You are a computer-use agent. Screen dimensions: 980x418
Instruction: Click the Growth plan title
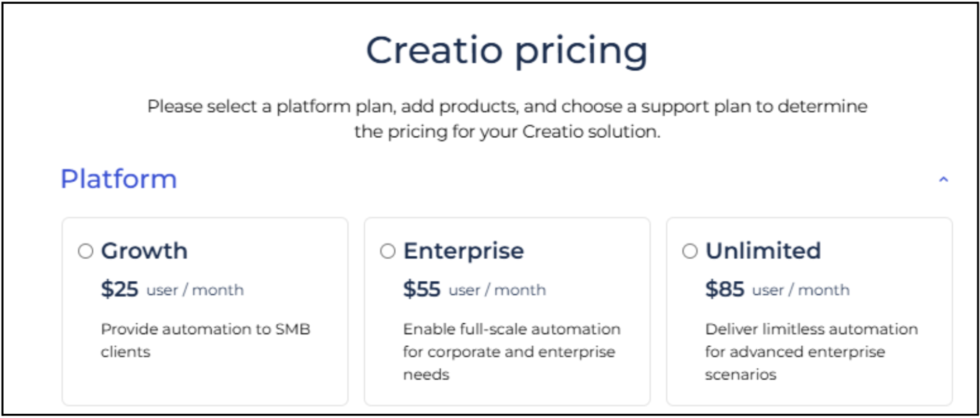click(145, 250)
